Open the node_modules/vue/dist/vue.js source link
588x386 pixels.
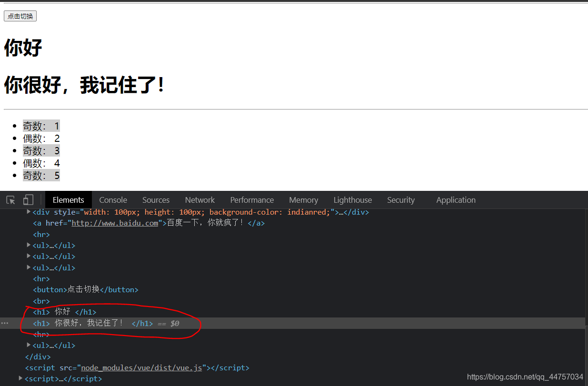(x=142, y=368)
